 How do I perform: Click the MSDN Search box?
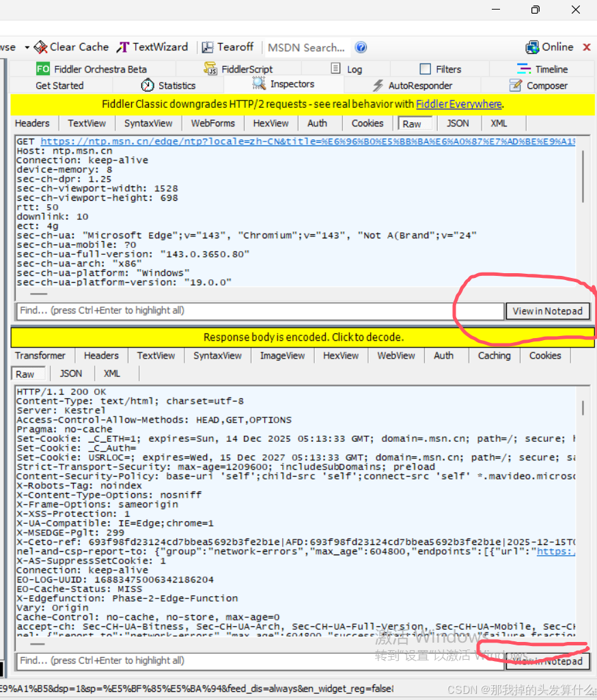tap(307, 47)
